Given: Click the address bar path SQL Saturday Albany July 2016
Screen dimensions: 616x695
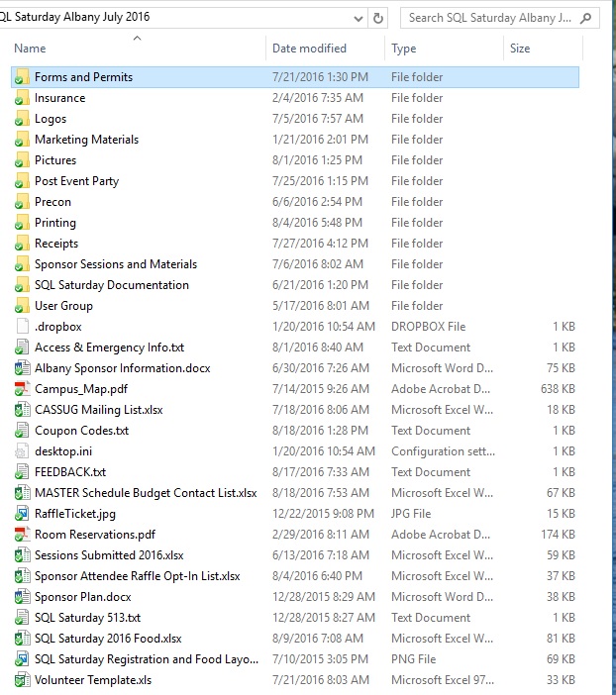Looking at the screenshot, I should [74, 17].
